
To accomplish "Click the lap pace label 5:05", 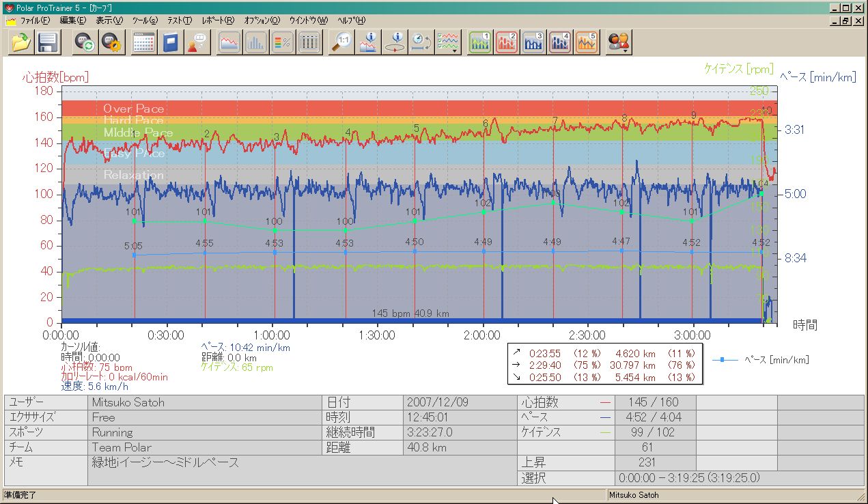I will click(134, 245).
